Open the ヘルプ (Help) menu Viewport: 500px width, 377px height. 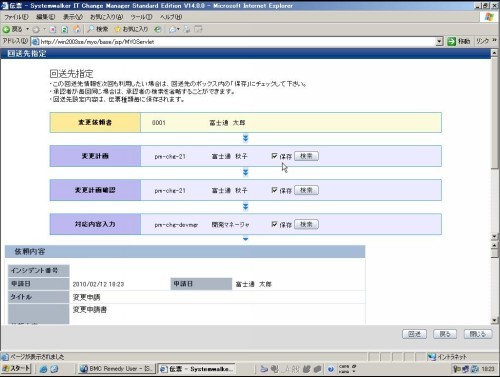coord(171,17)
